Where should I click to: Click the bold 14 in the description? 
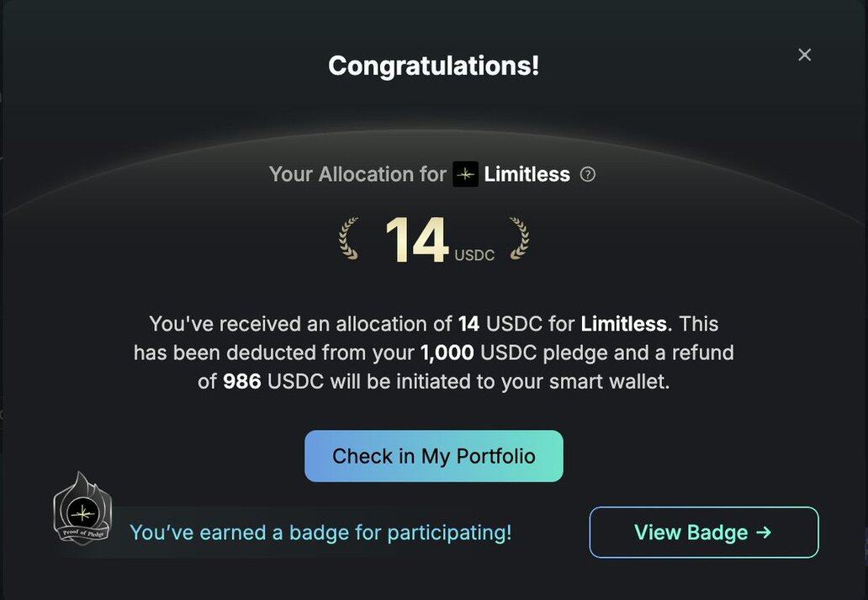pyautogui.click(x=468, y=324)
